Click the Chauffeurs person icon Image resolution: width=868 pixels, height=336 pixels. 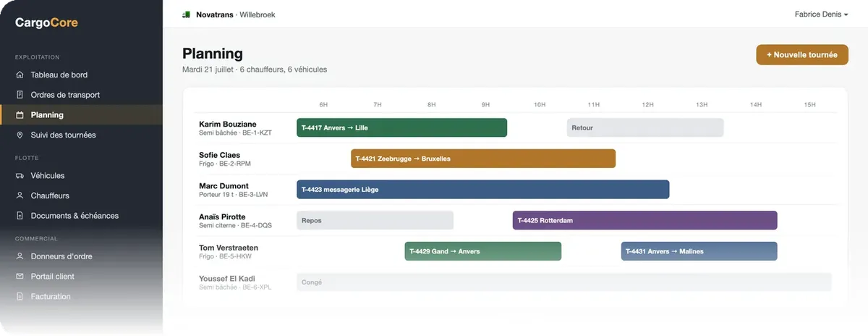point(20,196)
